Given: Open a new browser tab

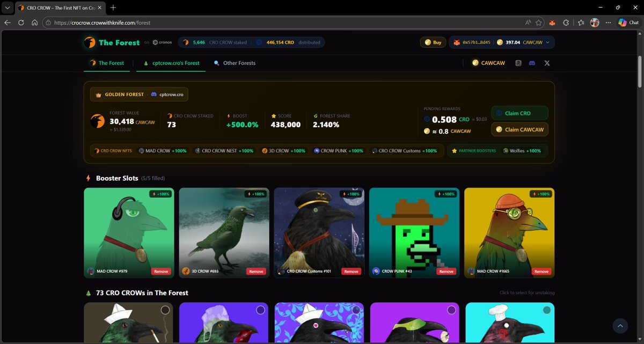Looking at the screenshot, I should pos(113,8).
